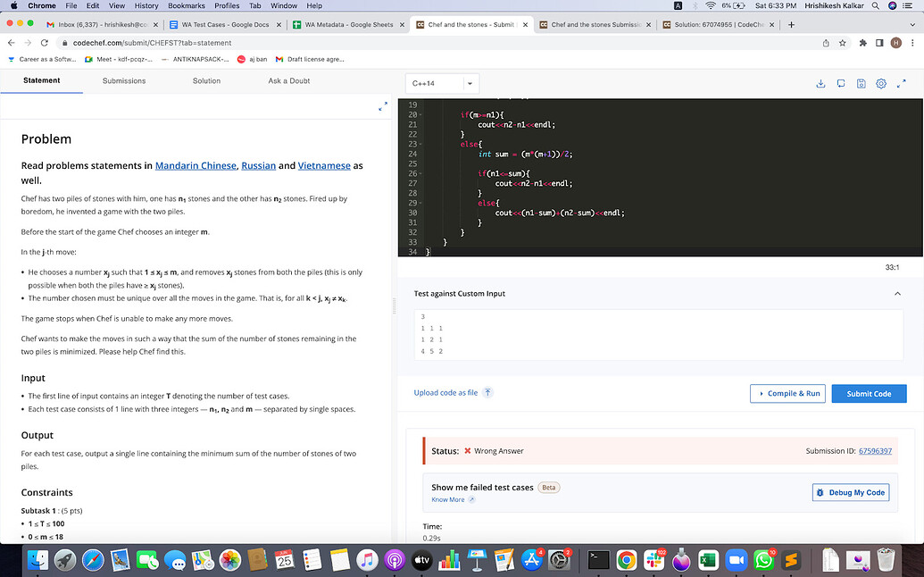Open WhatsApp from the Dock
The width and height of the screenshot is (924, 577).
(763, 560)
